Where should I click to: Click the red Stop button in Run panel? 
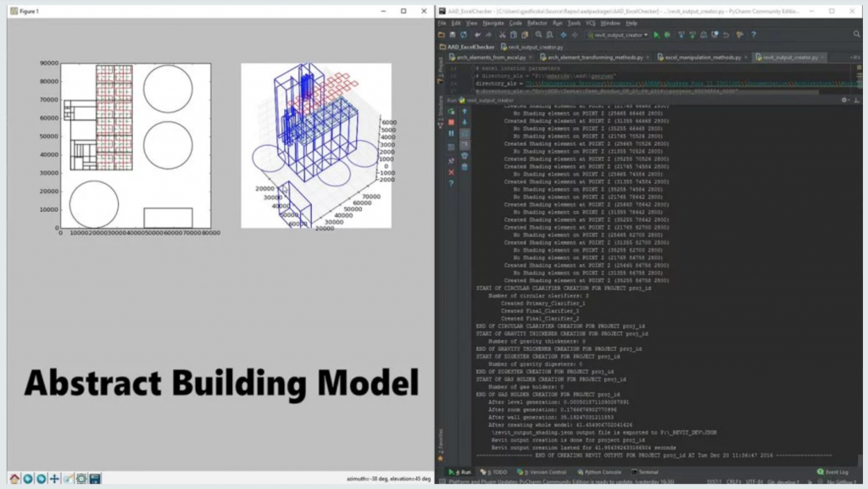pyautogui.click(x=451, y=122)
